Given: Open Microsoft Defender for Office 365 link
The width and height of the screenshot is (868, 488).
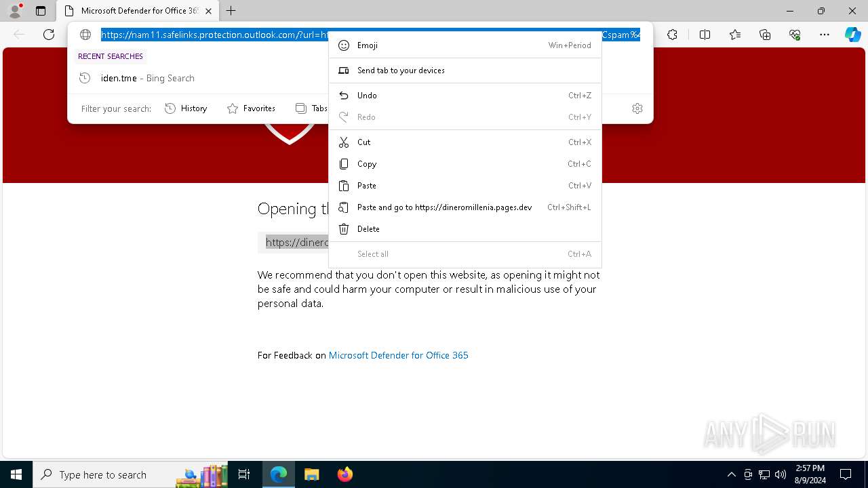Looking at the screenshot, I should pyautogui.click(x=398, y=355).
